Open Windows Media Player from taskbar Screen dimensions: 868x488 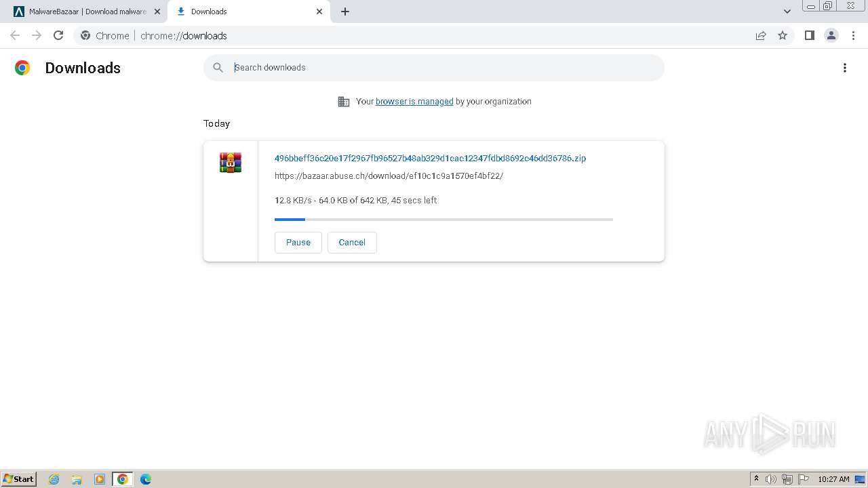tap(100, 479)
